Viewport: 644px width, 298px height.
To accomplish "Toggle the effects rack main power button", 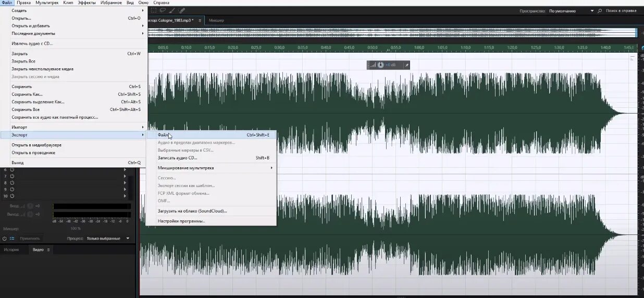I will tap(5, 238).
